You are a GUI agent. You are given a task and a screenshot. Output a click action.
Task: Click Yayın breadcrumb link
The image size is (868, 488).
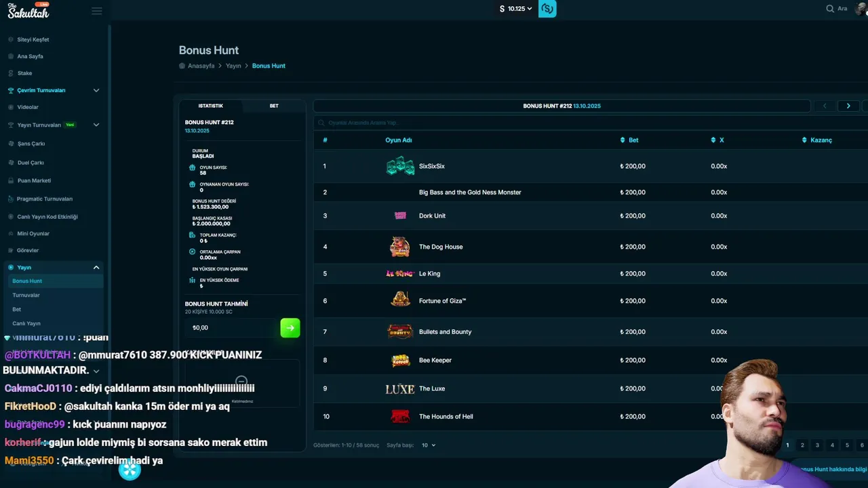[x=233, y=66]
